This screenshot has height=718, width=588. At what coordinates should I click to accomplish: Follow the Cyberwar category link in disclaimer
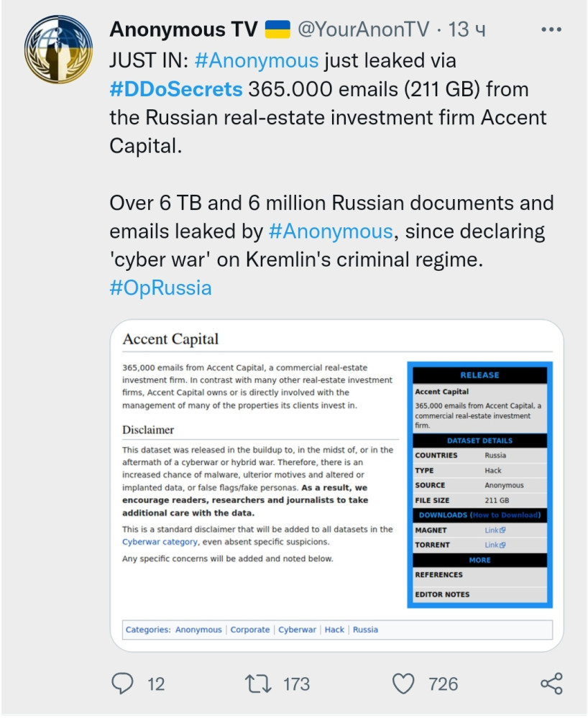tap(160, 542)
